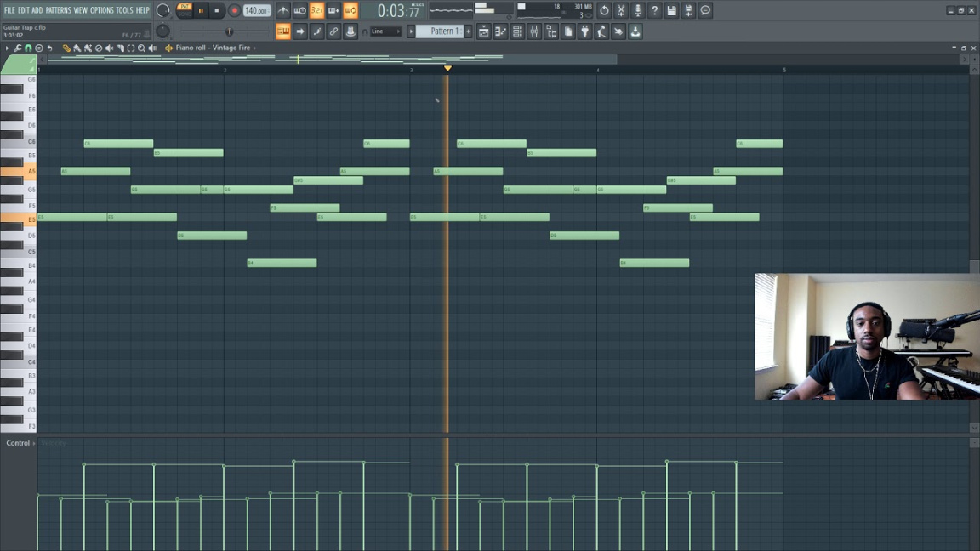
Task: Click the stop playback button
Action: click(x=217, y=10)
